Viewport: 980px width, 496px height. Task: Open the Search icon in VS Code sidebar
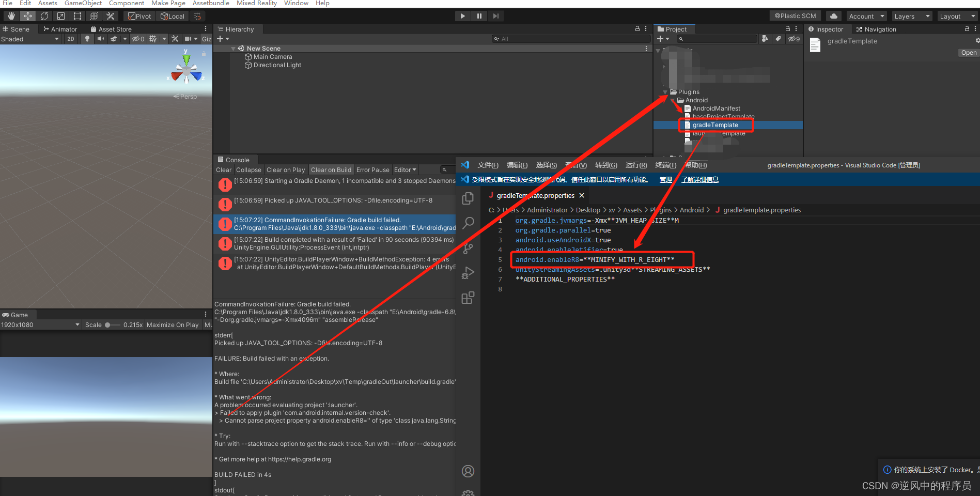pos(468,222)
